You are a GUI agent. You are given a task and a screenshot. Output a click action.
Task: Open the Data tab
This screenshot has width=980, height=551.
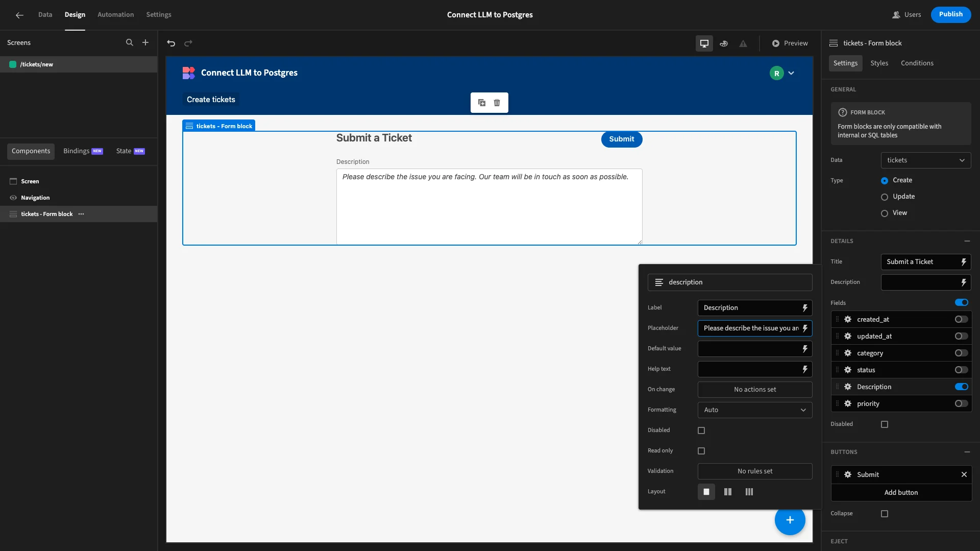(45, 15)
